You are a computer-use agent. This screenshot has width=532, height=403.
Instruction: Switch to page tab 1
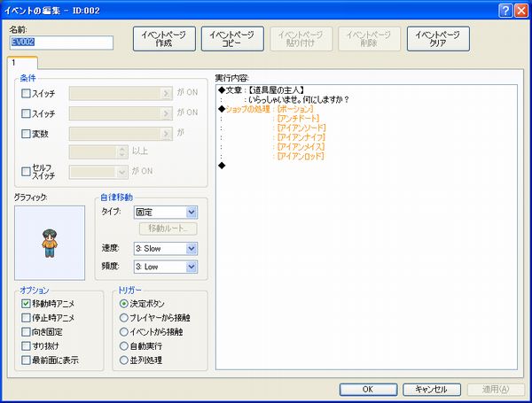click(22, 63)
